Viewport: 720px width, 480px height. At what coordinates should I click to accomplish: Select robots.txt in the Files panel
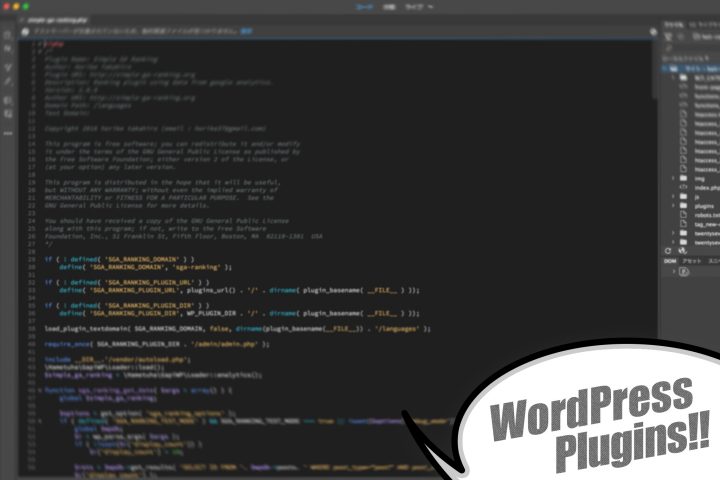click(x=707, y=215)
